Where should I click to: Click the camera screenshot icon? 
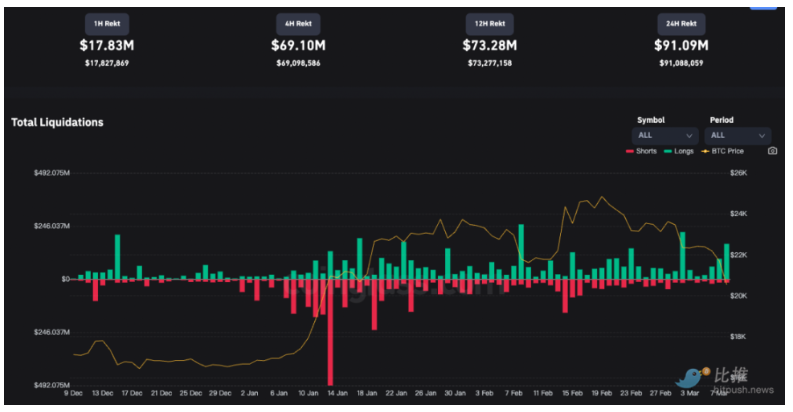click(772, 151)
